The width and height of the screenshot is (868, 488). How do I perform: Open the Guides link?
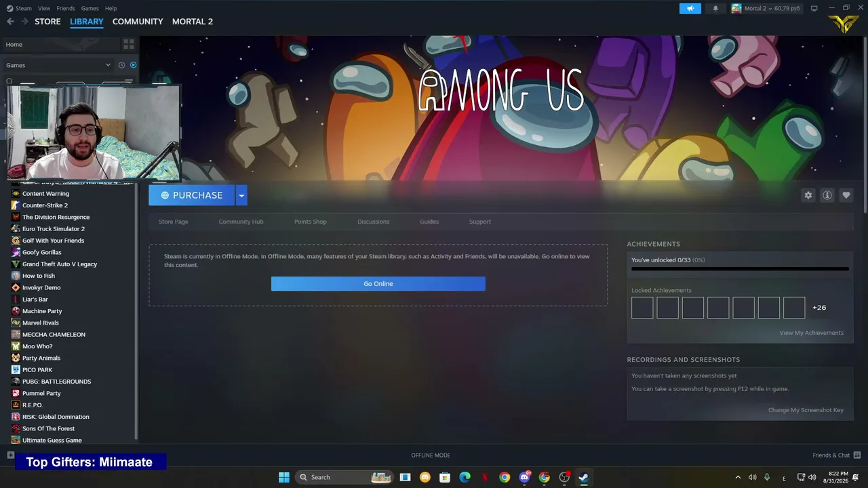click(429, 222)
